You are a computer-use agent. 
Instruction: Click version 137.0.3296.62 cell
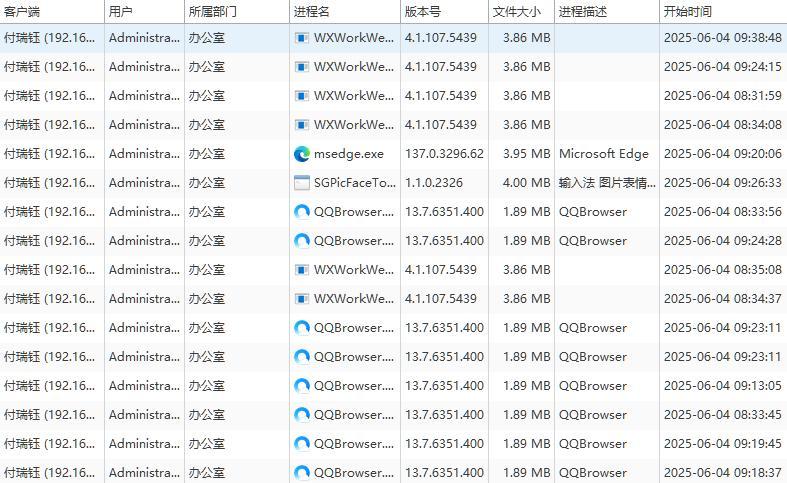[444, 154]
